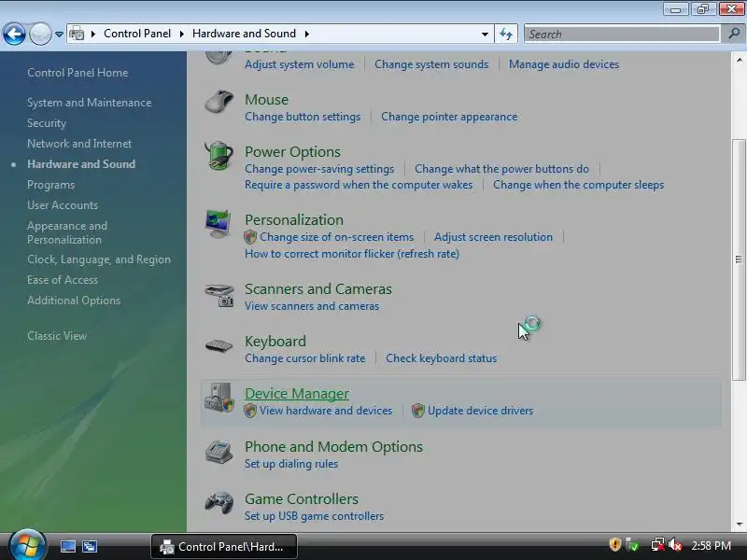Open the Windows Start orb
Viewport: 747px width, 560px height.
[28, 546]
